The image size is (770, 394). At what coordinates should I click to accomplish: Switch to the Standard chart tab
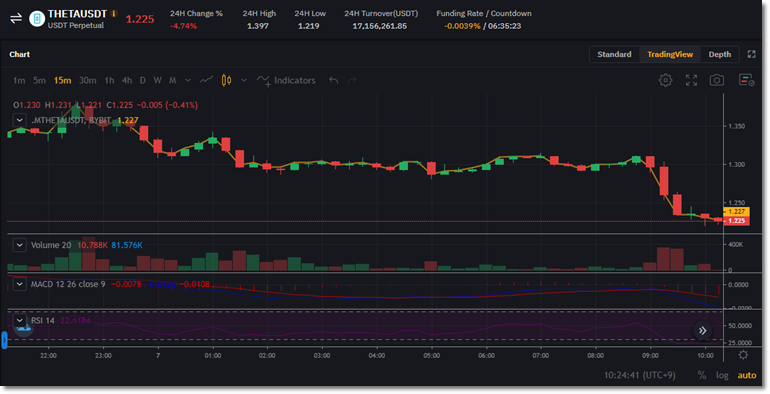click(614, 54)
